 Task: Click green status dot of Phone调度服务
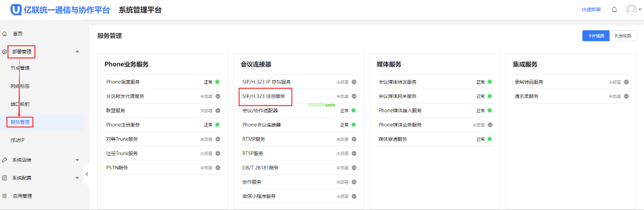pos(217,82)
